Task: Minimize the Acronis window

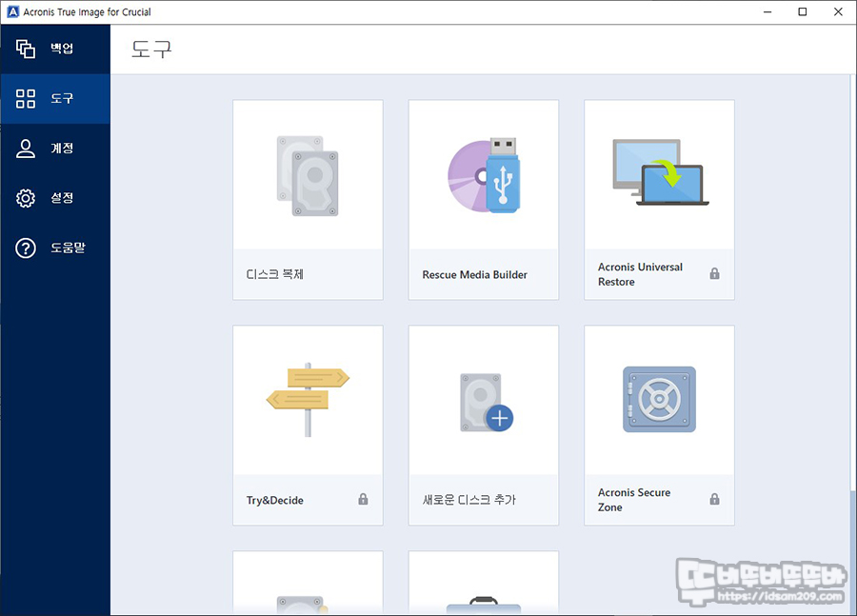Action: coord(767,12)
